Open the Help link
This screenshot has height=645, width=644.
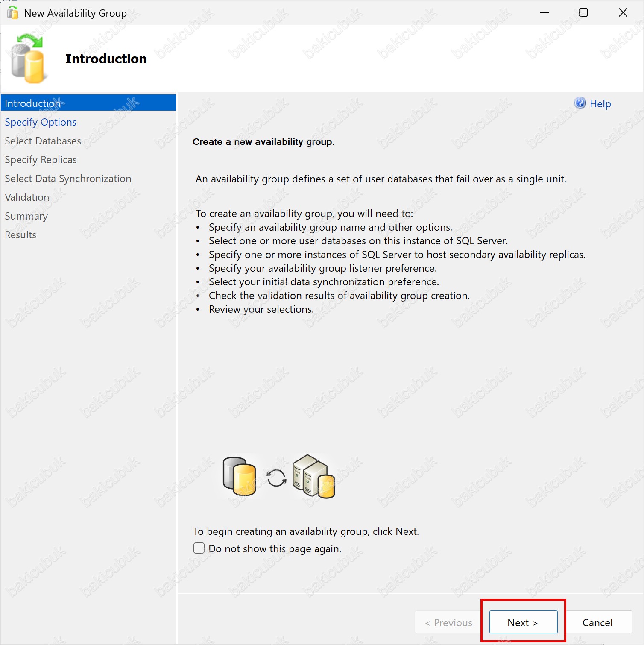pyautogui.click(x=600, y=104)
